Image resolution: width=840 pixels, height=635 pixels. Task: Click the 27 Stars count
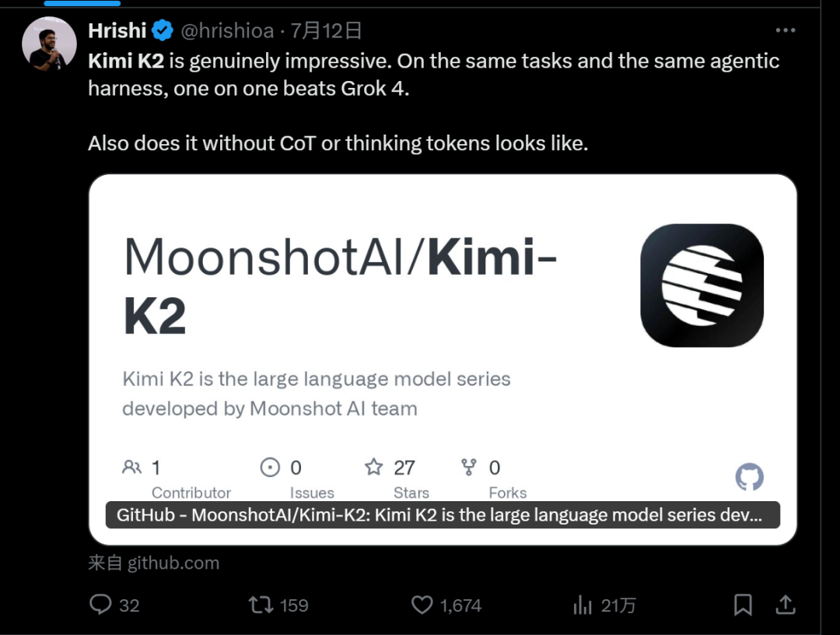404,468
